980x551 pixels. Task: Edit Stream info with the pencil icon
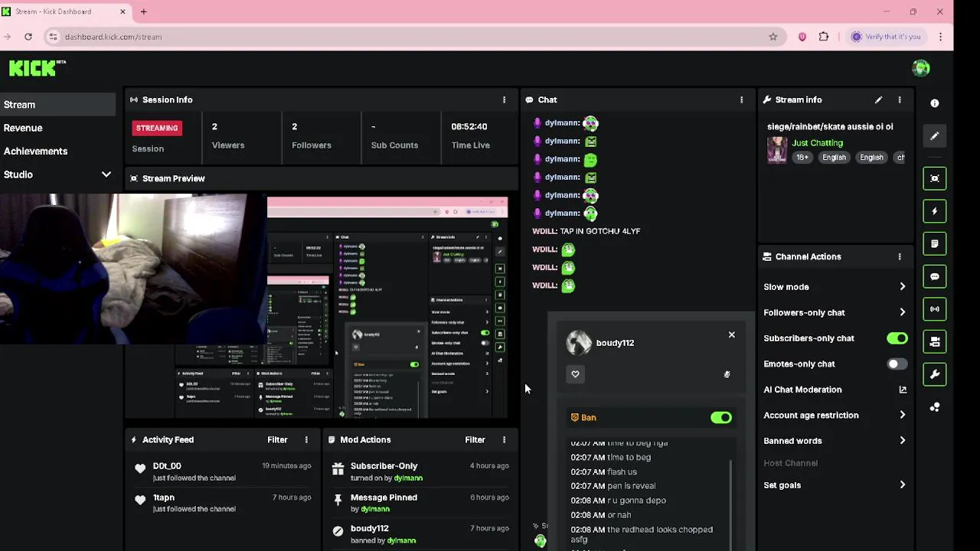coord(878,99)
